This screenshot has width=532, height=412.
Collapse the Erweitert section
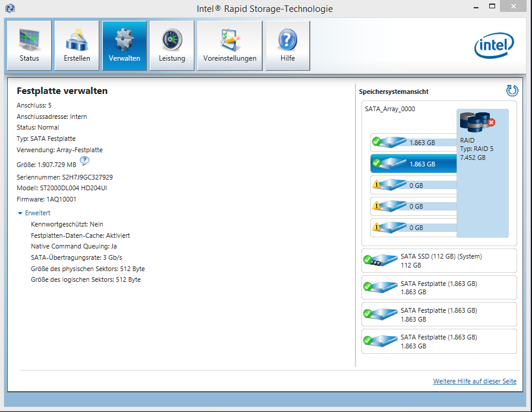(34, 213)
